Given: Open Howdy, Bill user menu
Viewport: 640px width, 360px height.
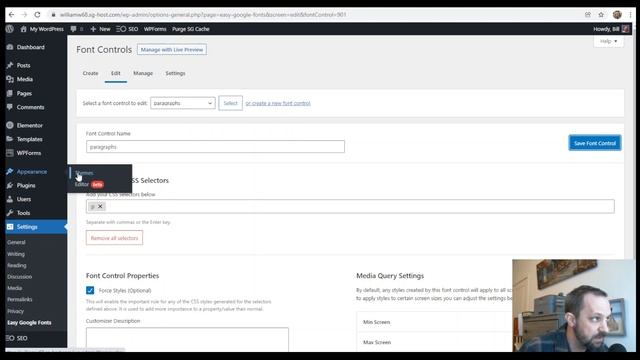Looking at the screenshot, I should (611, 29).
